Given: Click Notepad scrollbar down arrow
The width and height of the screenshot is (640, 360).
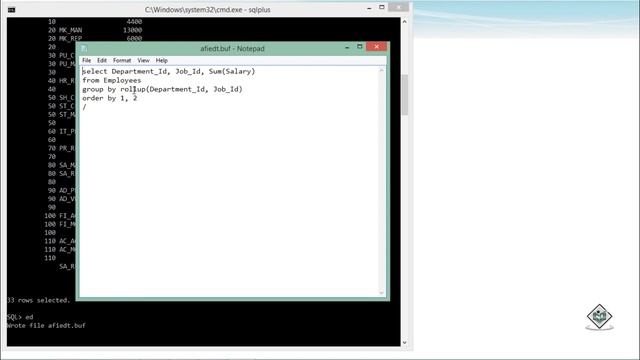Looking at the screenshot, I should point(382,293).
